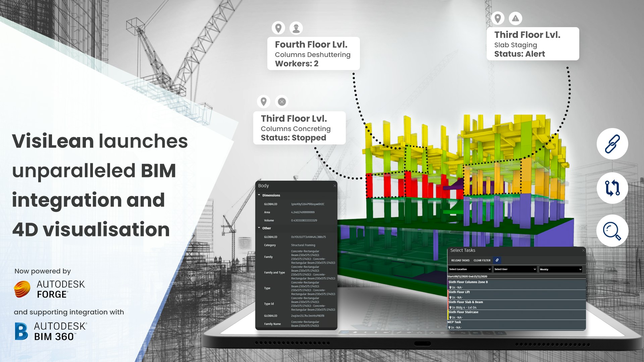The height and width of the screenshot is (362, 644).
Task: Click the sync arrows round icon
Action: [612, 188]
